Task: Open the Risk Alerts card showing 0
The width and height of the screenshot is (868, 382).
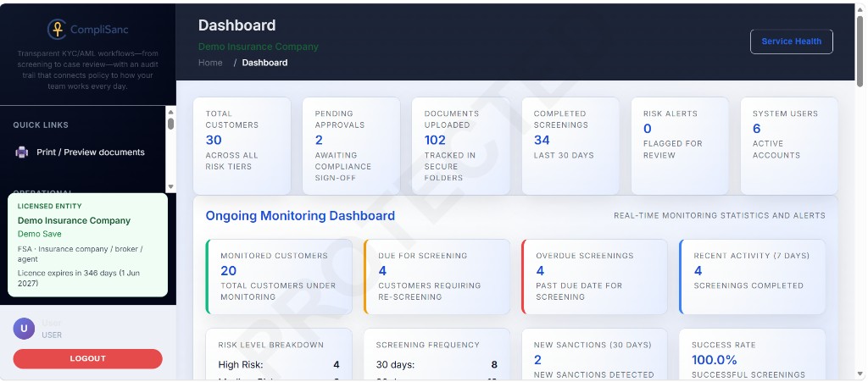Action: pos(680,146)
